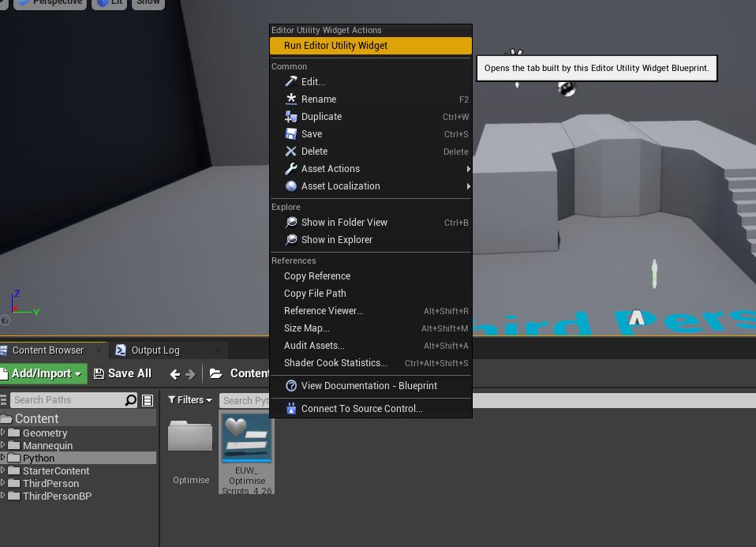This screenshot has height=547, width=756.
Task: Click the open folder icon beside Content breadcrumb
Action: pyautogui.click(x=214, y=373)
